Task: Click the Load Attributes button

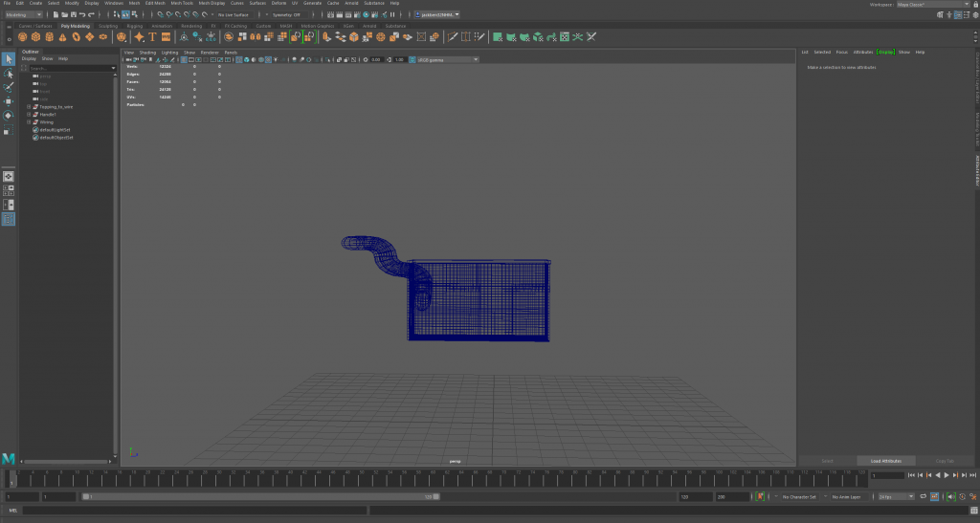Action: click(885, 461)
